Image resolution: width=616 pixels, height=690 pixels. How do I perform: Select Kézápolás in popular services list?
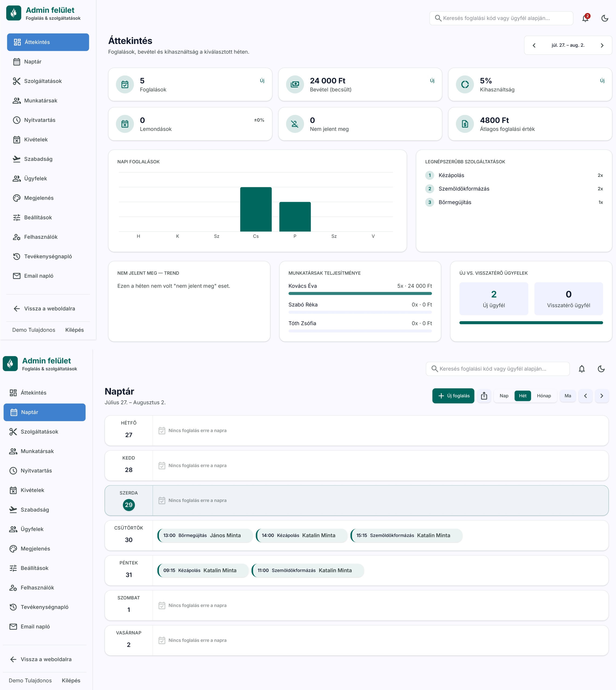click(514, 175)
